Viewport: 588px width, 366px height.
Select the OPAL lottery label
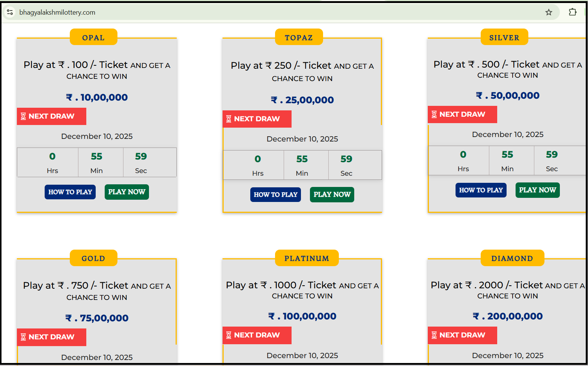pyautogui.click(x=93, y=38)
